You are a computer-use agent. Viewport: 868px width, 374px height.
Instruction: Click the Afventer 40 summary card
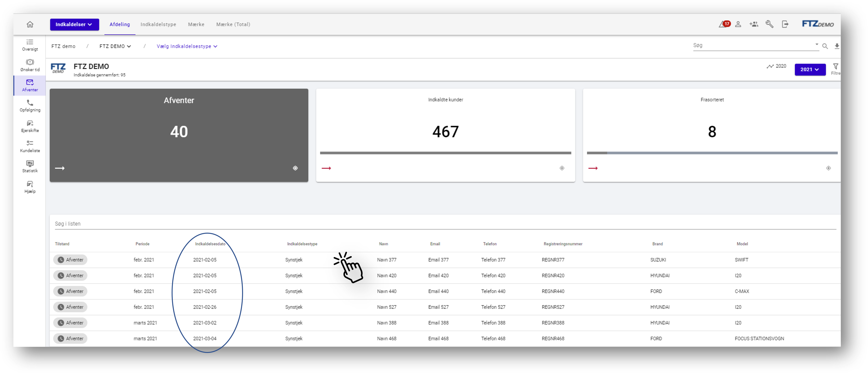coord(179,135)
